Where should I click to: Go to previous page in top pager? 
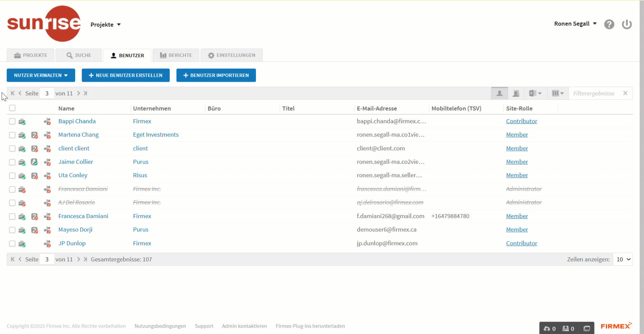tap(20, 93)
